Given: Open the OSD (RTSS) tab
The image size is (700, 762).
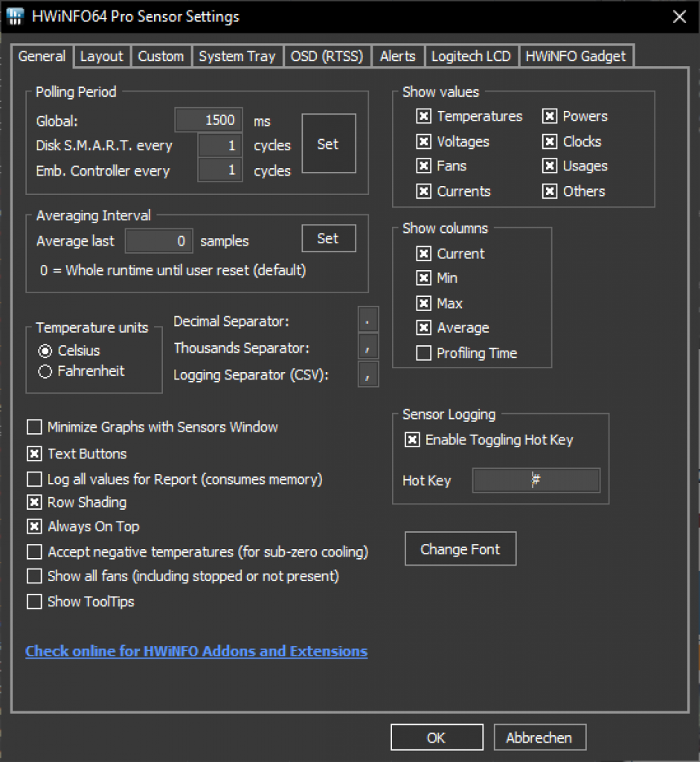Looking at the screenshot, I should [x=327, y=57].
